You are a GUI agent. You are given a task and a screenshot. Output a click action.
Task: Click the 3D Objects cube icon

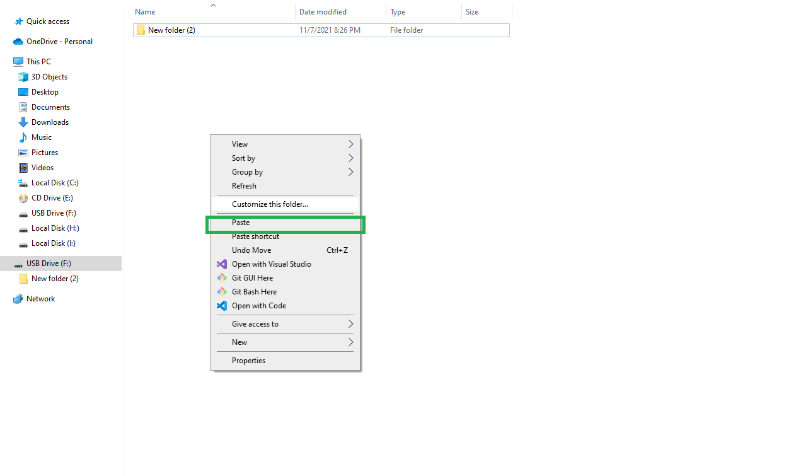tap(23, 77)
